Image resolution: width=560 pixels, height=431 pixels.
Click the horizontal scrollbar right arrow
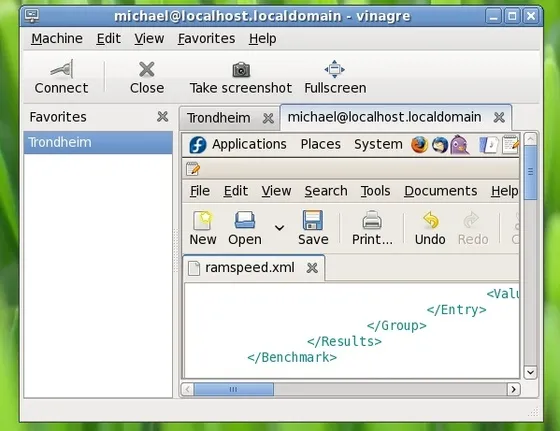click(513, 389)
